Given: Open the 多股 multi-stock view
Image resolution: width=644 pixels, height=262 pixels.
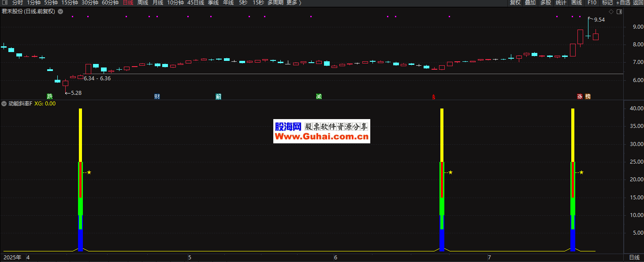Looking at the screenshot, I should pos(546,3).
